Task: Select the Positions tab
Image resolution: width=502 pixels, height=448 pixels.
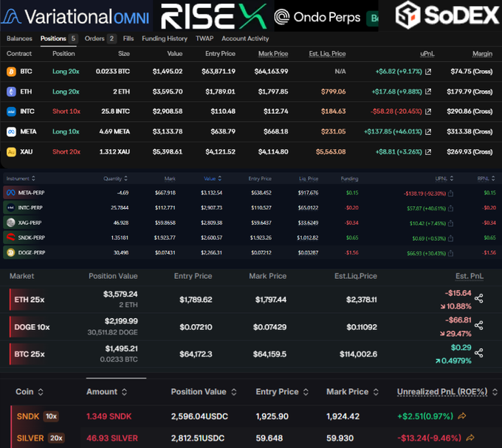Action: pyautogui.click(x=58, y=38)
